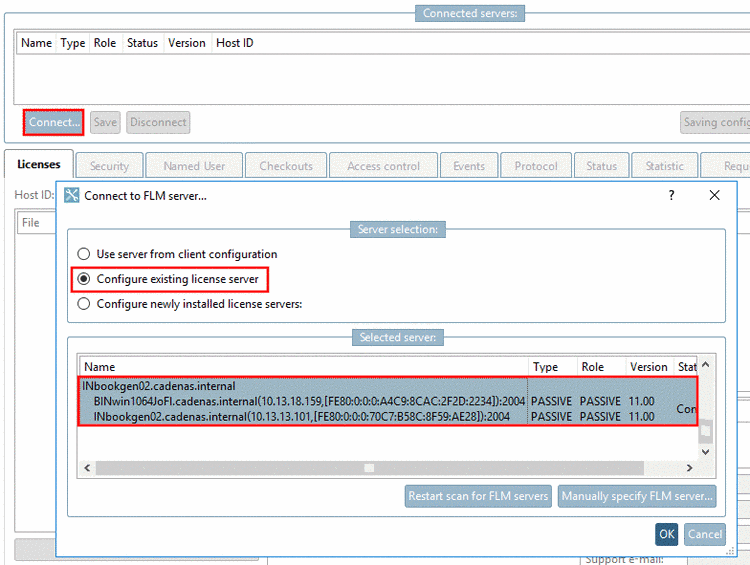Viewport: 750px width, 565px height.
Task: Click Name column in Connected servers
Action: 36,43
